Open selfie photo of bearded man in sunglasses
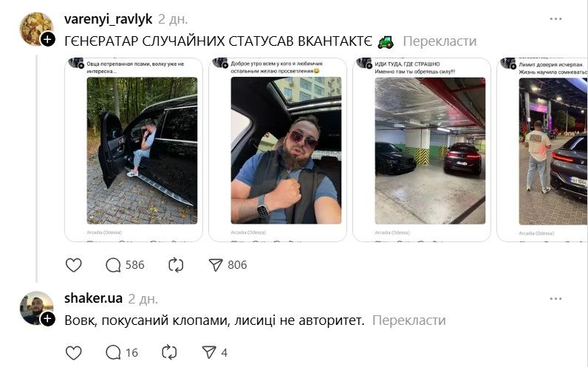588x367 pixels. tap(286, 151)
